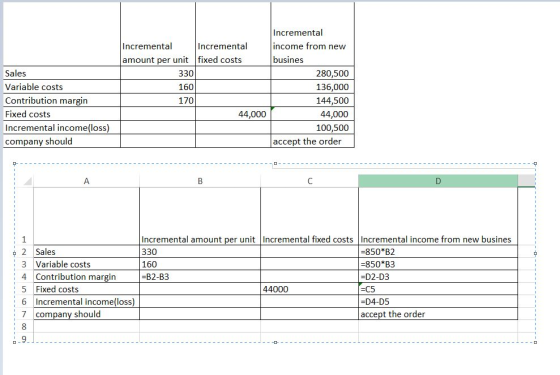
Task: Click 'Incremental fixed costs' header in row 1
Action: click(x=308, y=239)
